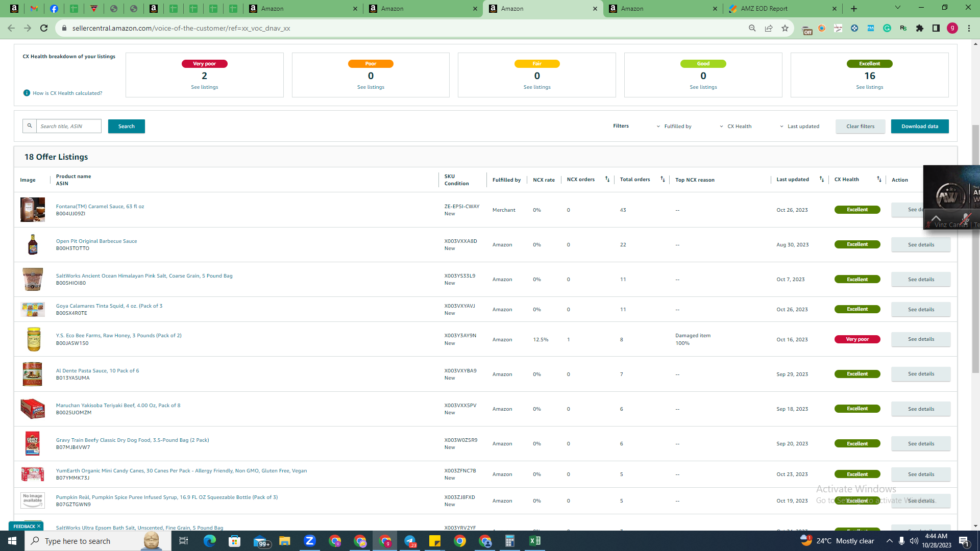
Task: See details for Y.S. Eco Bee Farms honey
Action: click(x=921, y=339)
